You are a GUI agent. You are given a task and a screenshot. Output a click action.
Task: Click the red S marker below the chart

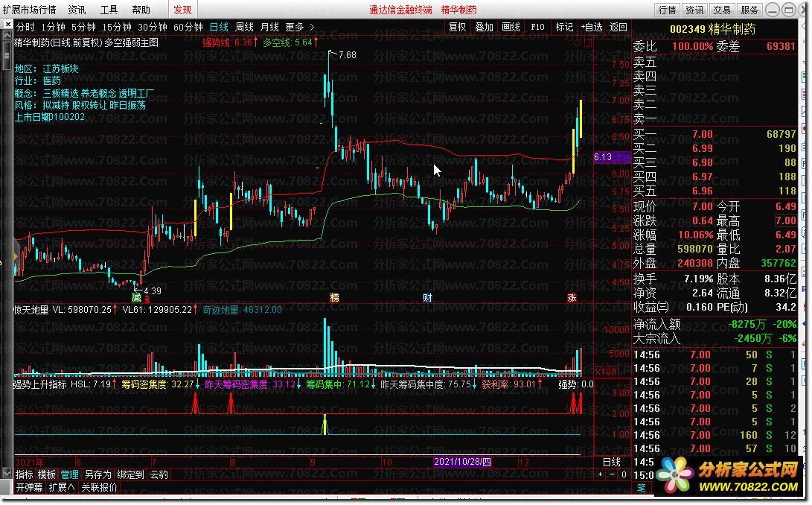click(x=147, y=300)
